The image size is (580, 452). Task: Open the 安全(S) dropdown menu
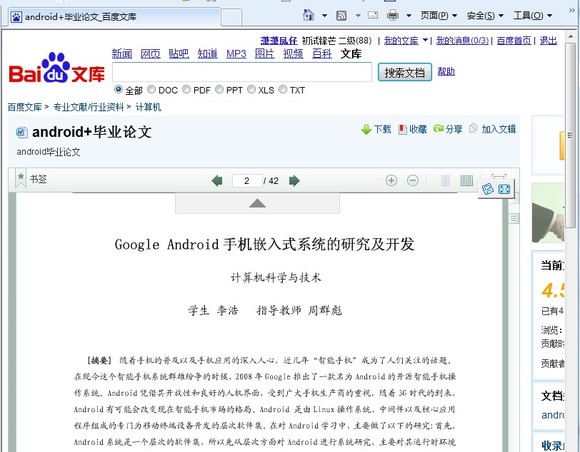point(485,16)
